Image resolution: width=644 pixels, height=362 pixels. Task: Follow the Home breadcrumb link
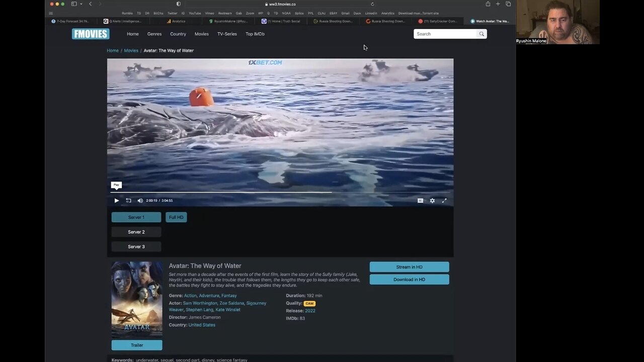(x=113, y=50)
